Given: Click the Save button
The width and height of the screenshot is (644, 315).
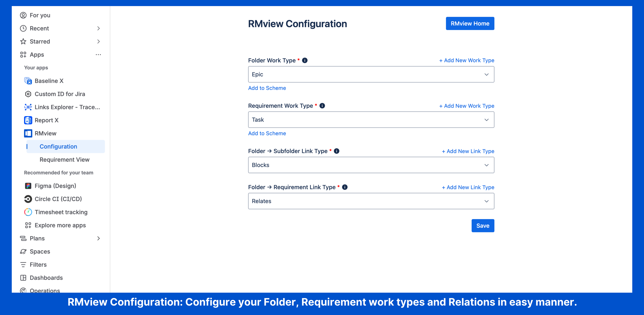Looking at the screenshot, I should pos(482,226).
